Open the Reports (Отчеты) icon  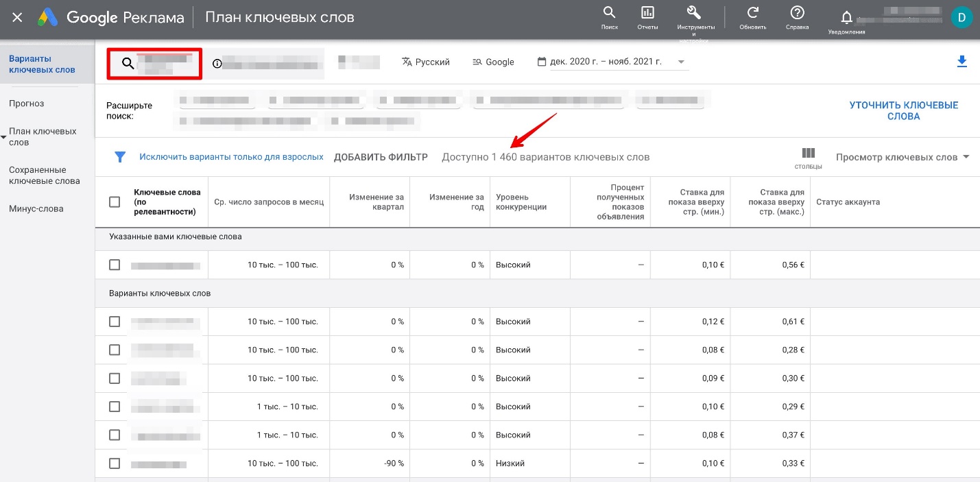click(x=647, y=13)
